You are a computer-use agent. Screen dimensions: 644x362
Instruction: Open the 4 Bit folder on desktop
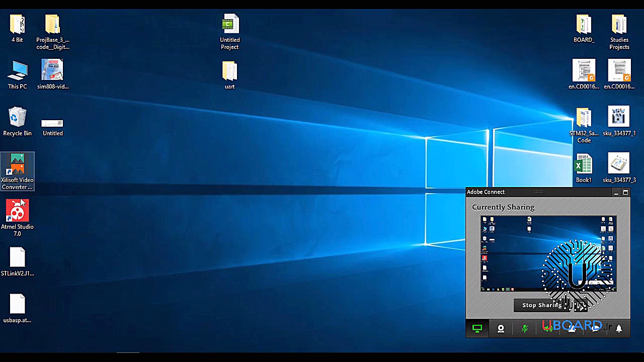click(x=17, y=29)
